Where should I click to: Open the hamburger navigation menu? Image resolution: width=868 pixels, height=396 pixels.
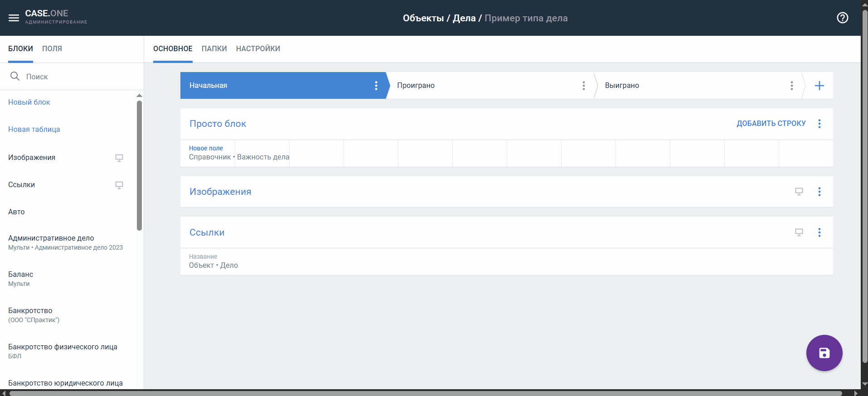point(14,18)
